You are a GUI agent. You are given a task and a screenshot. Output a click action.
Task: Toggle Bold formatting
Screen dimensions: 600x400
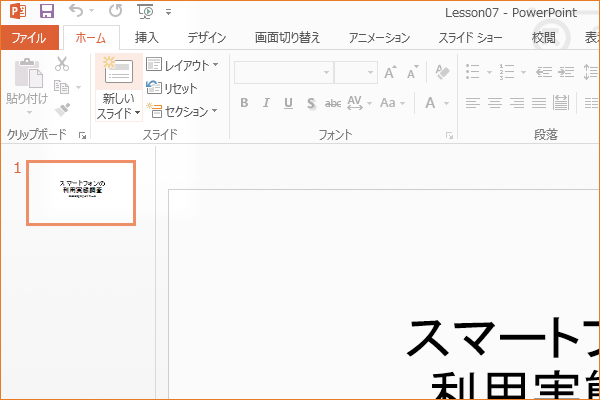(x=244, y=103)
